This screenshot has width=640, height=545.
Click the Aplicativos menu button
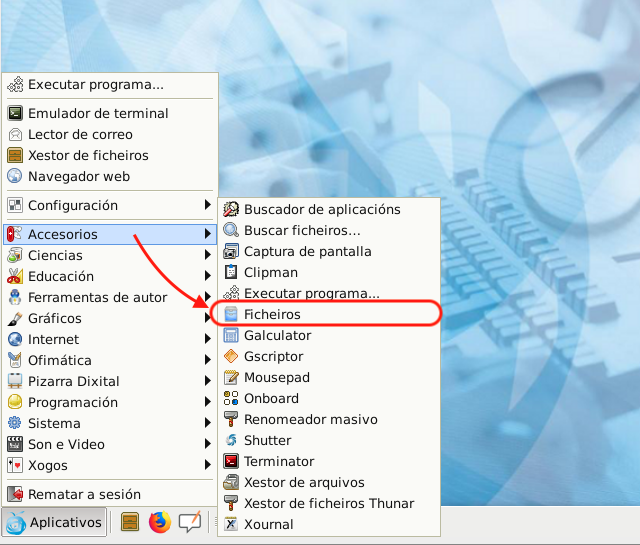click(x=55, y=522)
